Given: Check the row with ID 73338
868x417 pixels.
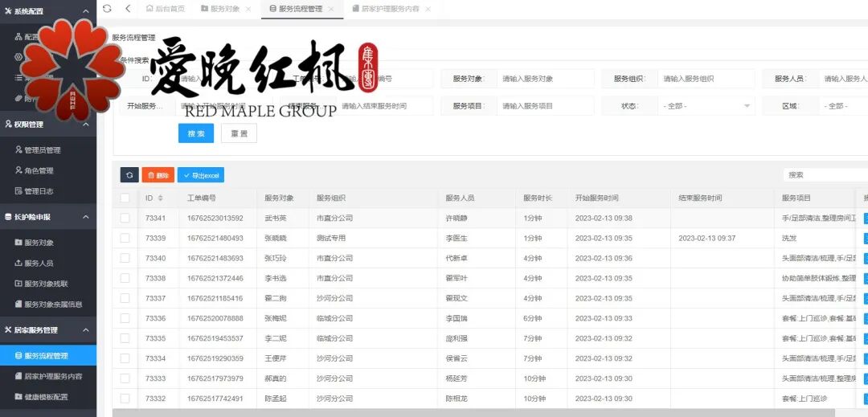Looking at the screenshot, I should [x=125, y=278].
